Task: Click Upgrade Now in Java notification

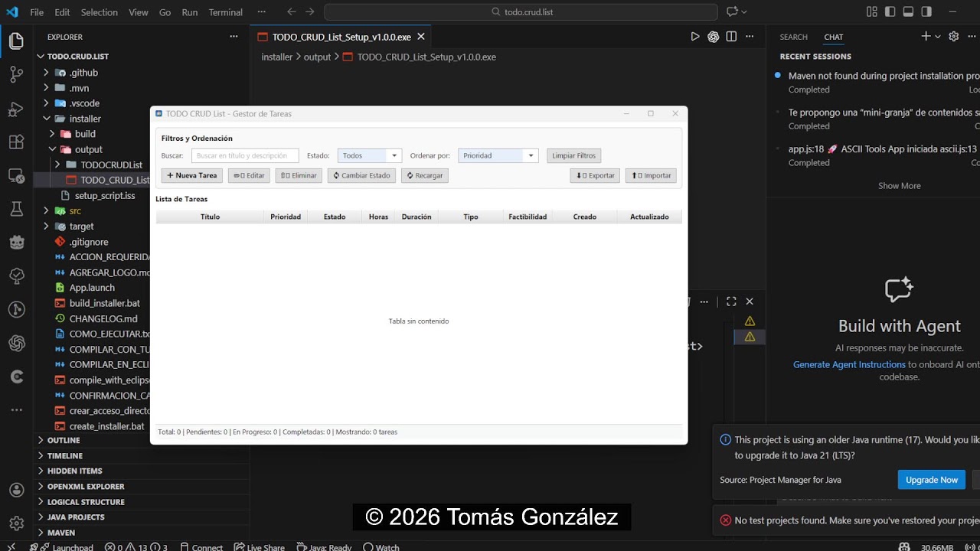Action: (x=931, y=480)
